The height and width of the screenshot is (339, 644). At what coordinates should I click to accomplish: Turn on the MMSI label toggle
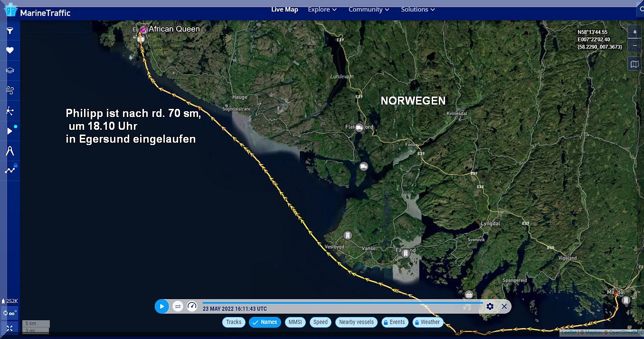click(x=295, y=322)
